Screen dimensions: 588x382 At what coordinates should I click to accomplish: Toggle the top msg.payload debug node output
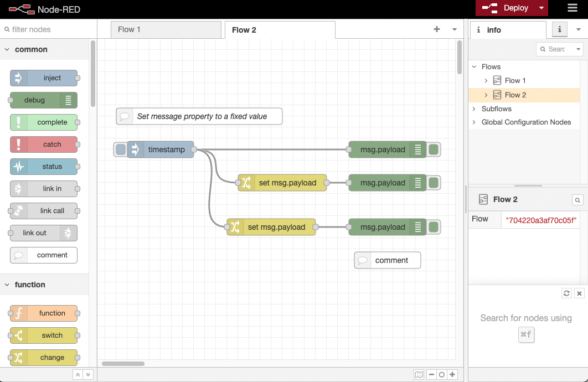point(434,149)
